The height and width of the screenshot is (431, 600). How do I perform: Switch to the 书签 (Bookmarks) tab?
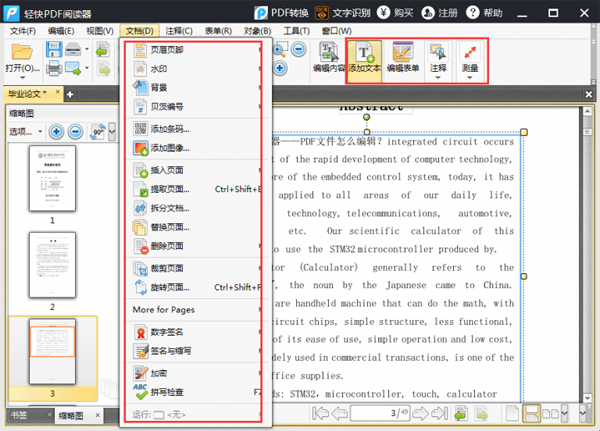20,414
